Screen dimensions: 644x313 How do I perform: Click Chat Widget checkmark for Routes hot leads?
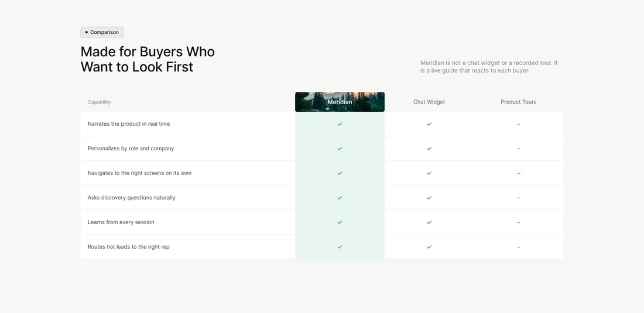[x=429, y=247]
